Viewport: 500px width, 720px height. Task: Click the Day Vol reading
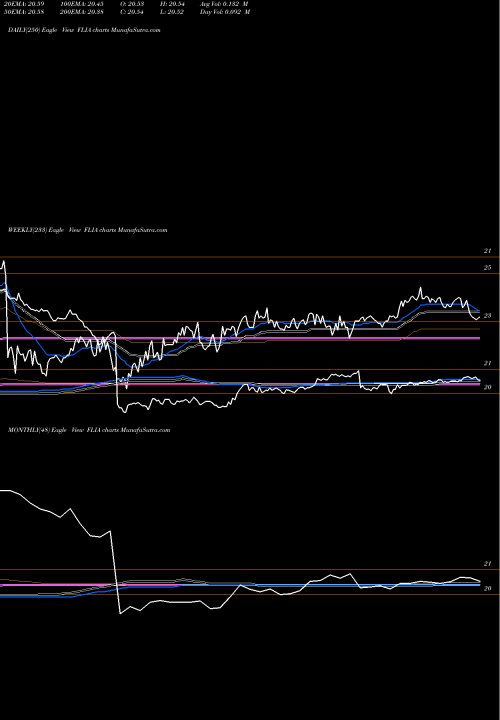[225, 12]
